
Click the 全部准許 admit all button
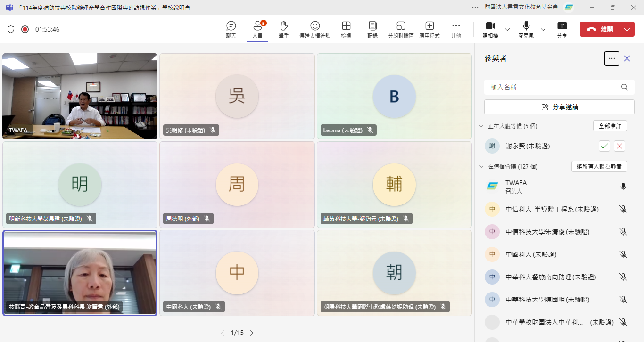point(610,126)
